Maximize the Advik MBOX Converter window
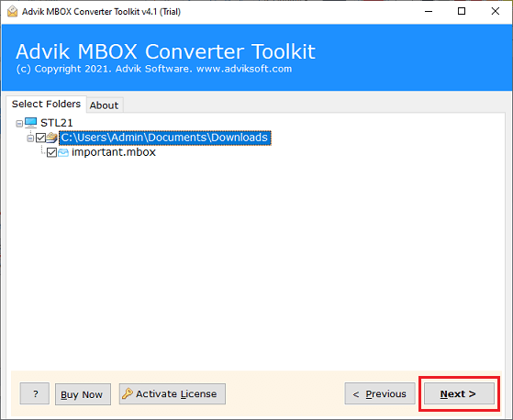Image resolution: width=513 pixels, height=420 pixels. tap(462, 11)
